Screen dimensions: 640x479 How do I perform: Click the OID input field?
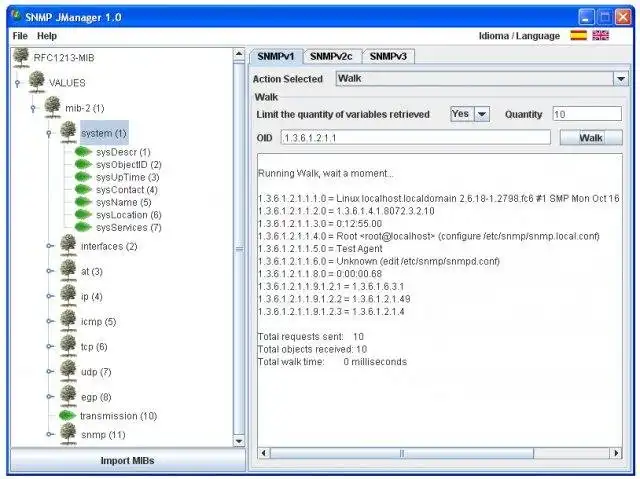pyautogui.click(x=416, y=138)
